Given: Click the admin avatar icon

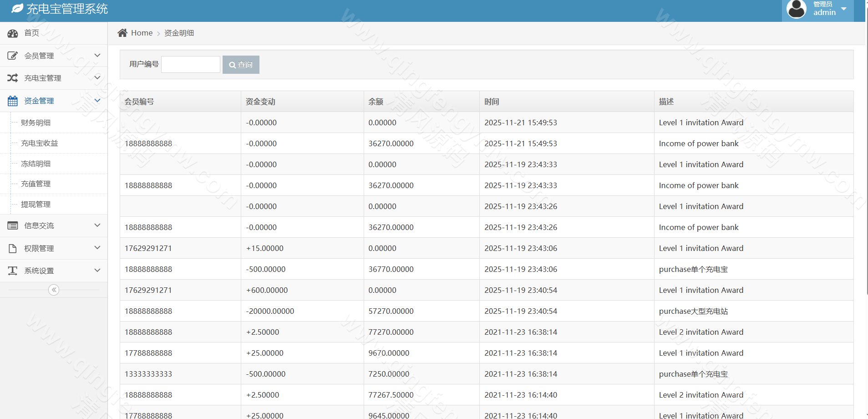Looking at the screenshot, I should click(796, 9).
